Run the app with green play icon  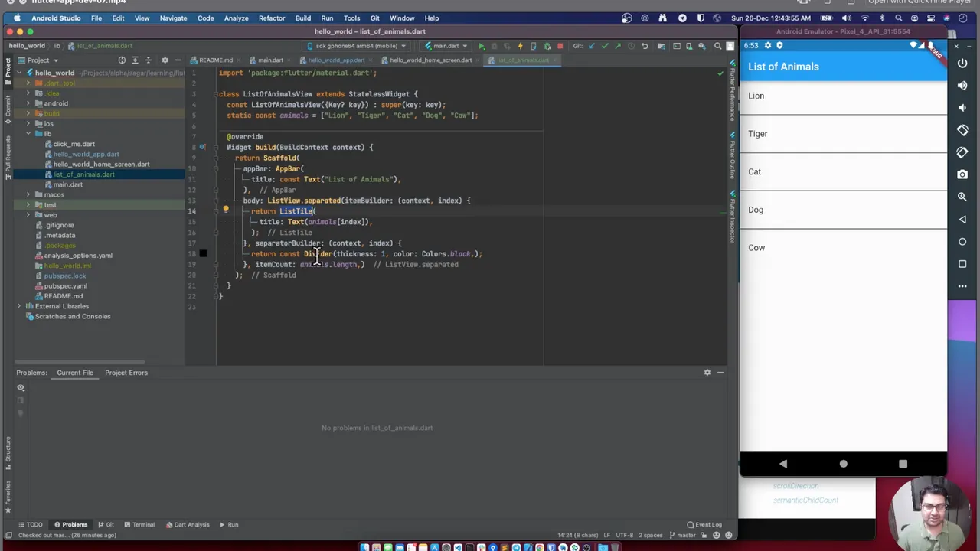tap(481, 46)
